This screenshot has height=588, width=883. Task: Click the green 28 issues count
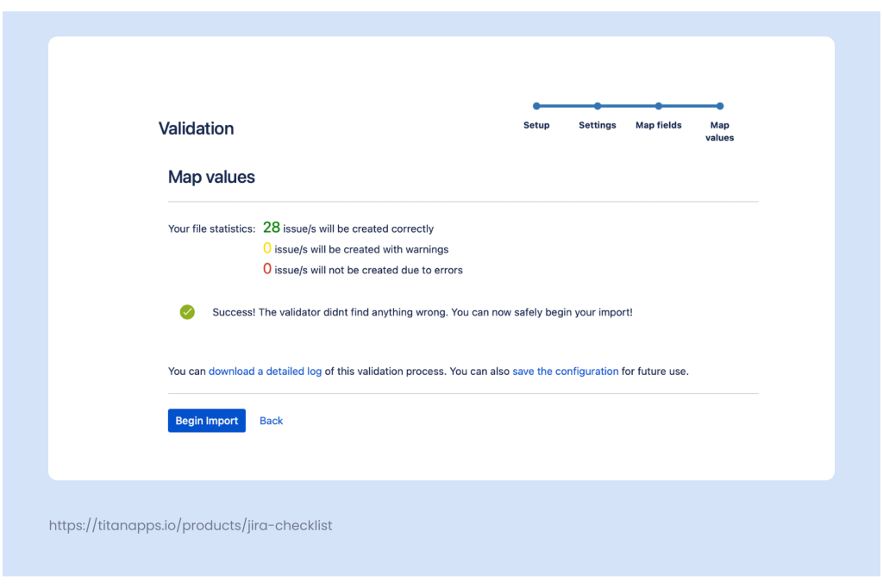pos(272,228)
